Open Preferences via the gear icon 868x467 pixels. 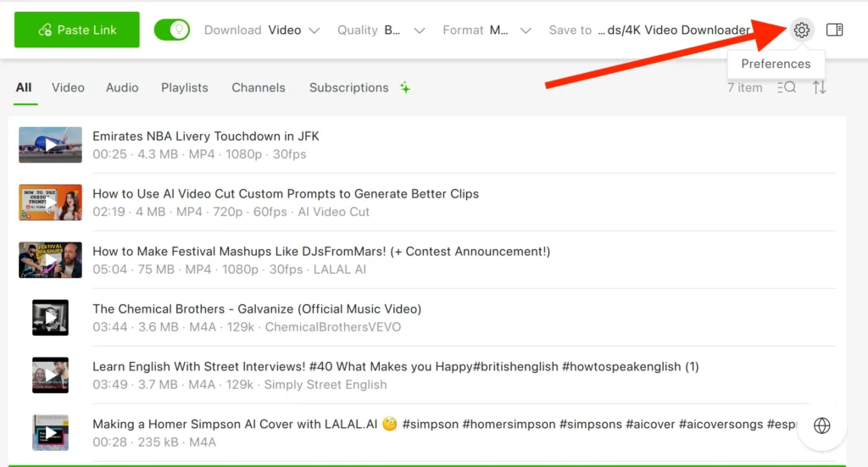coord(801,30)
